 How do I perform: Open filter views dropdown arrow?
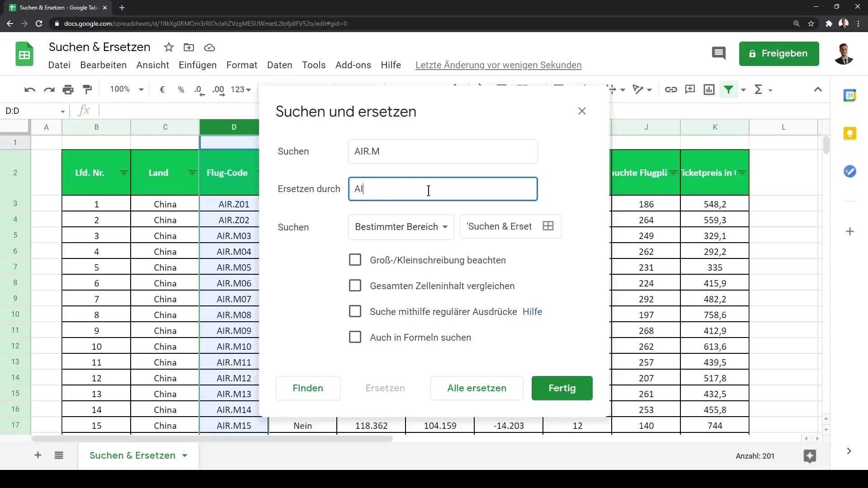743,90
